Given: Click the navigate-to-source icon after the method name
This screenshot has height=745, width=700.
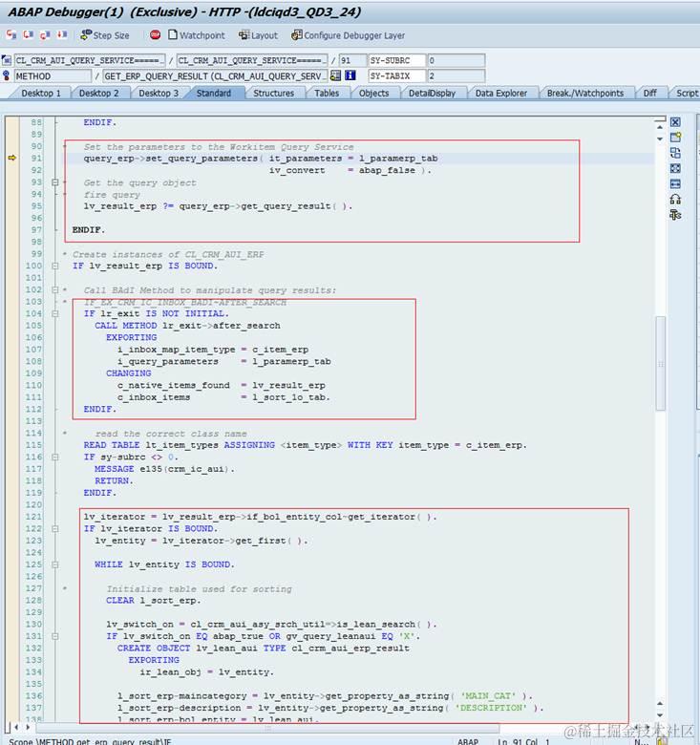Looking at the screenshot, I should (336, 75).
